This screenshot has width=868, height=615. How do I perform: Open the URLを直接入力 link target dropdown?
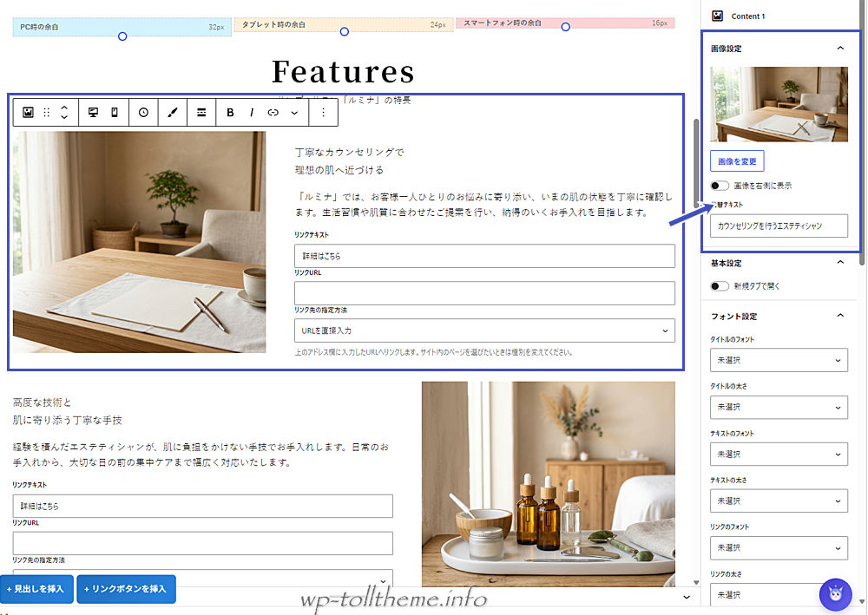pyautogui.click(x=484, y=330)
